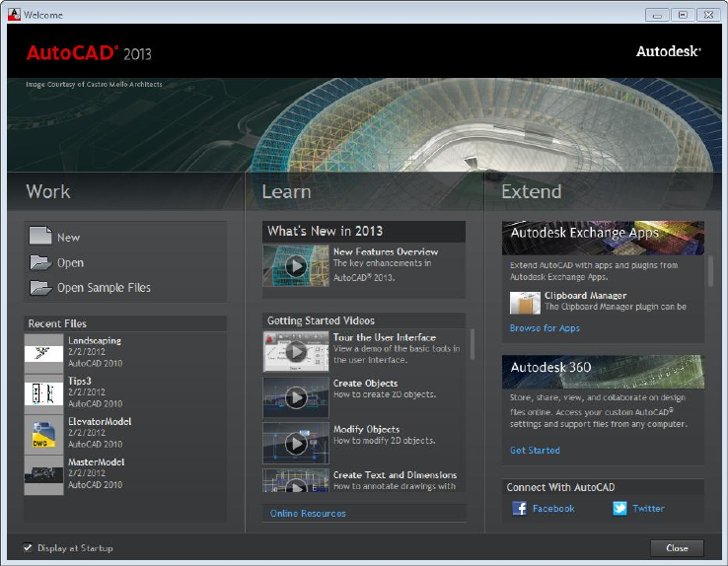Select the MasterModel file name
Screen dimensions: 728x566
96,462
